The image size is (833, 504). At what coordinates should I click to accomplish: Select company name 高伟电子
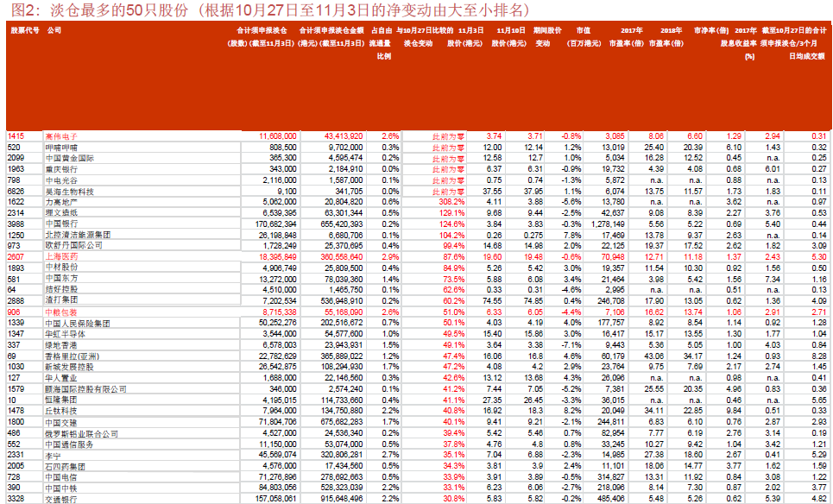(x=61, y=136)
